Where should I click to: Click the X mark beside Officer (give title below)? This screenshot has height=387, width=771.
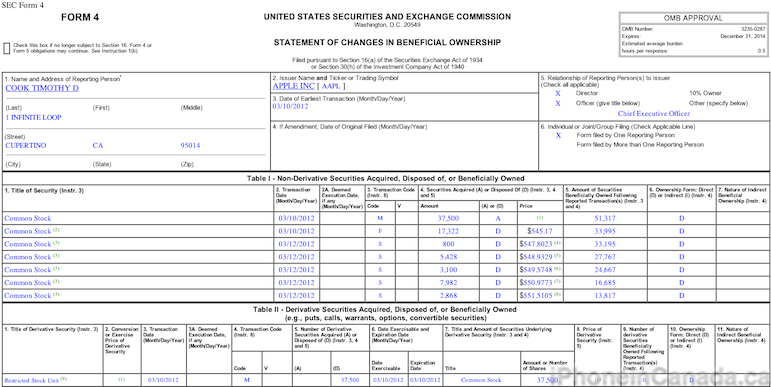point(558,104)
